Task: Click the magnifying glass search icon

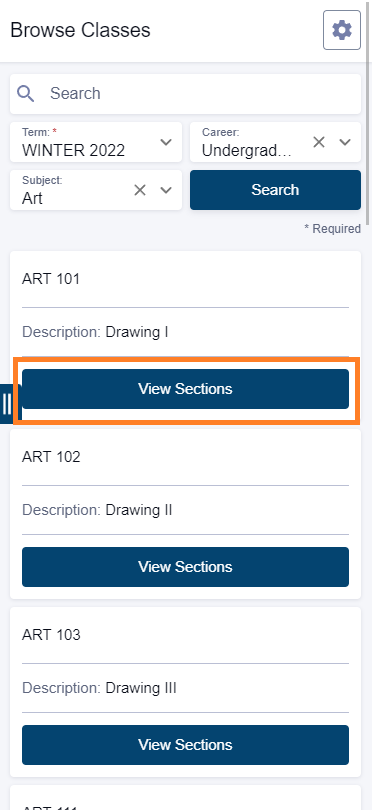Action: (25, 94)
